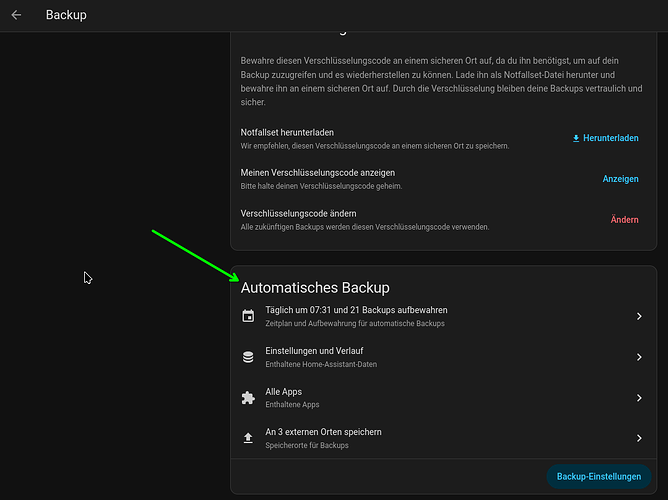Open chevron for An 3 externen Orten speichern

point(639,438)
